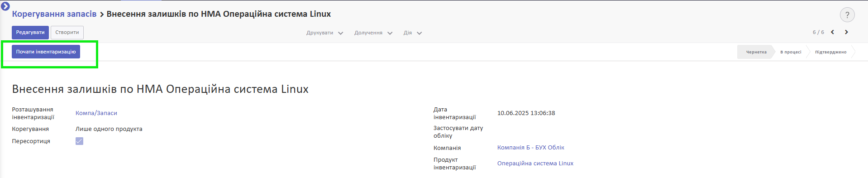The image size is (868, 178).
Task: Expand the Долучення dropdown
Action: pos(373,33)
